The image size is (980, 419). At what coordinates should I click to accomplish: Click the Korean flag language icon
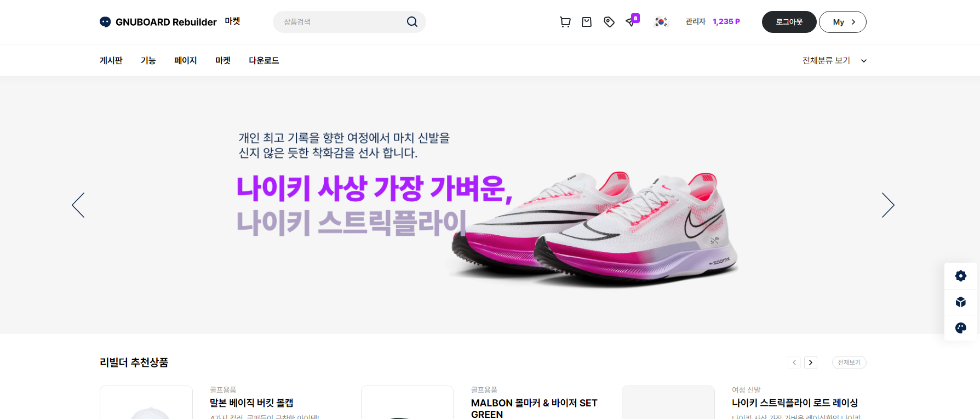(661, 22)
